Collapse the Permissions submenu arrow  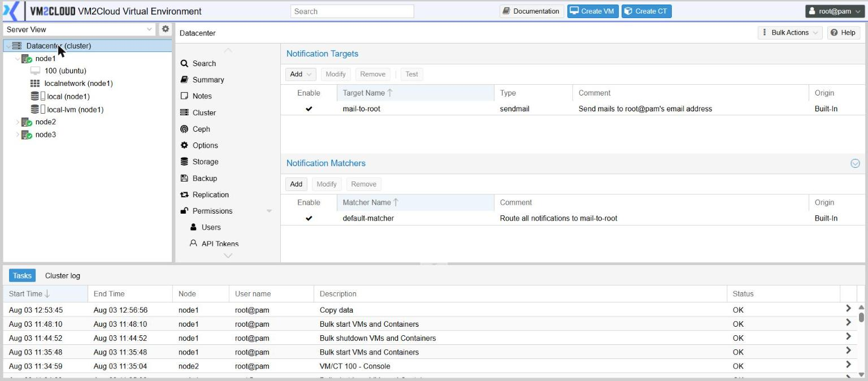point(269,211)
